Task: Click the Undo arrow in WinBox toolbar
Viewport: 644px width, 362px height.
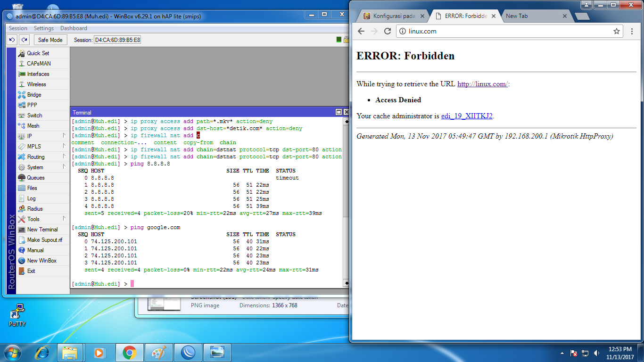Action: pyautogui.click(x=13, y=40)
